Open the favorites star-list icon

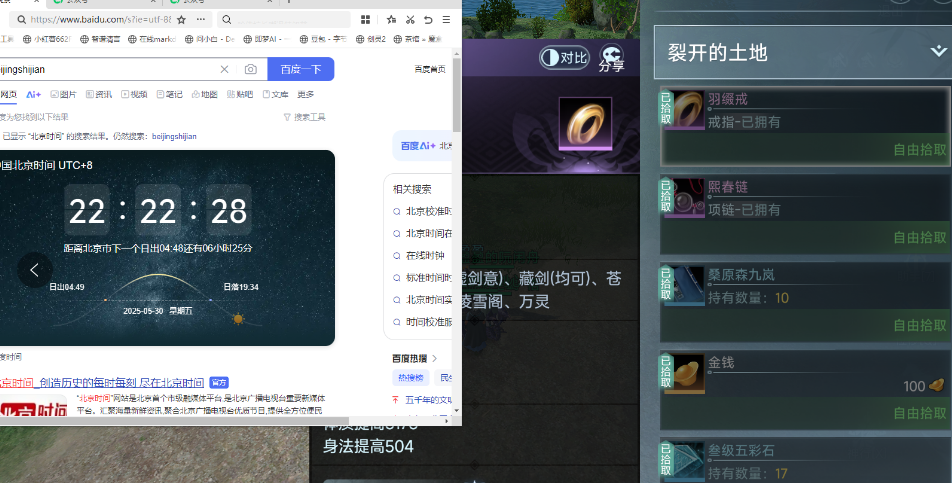(391, 19)
